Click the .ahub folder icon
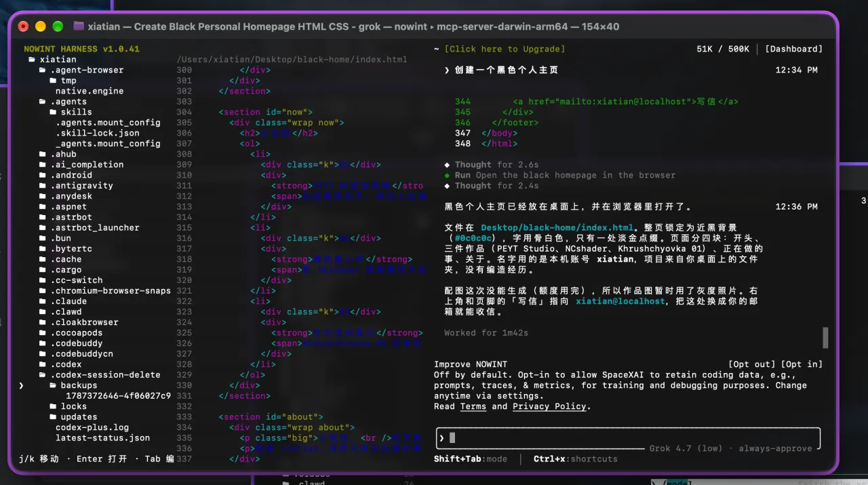The height and width of the screenshot is (485, 868). (43, 154)
